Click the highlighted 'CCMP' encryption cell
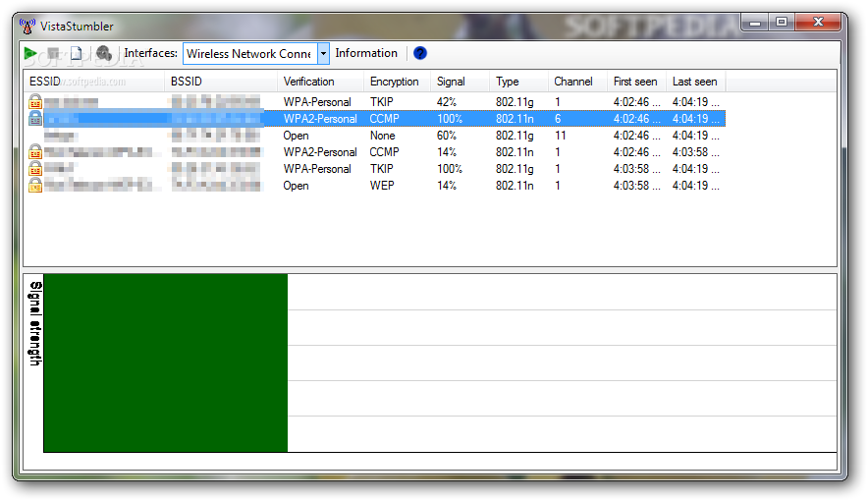 click(x=384, y=119)
